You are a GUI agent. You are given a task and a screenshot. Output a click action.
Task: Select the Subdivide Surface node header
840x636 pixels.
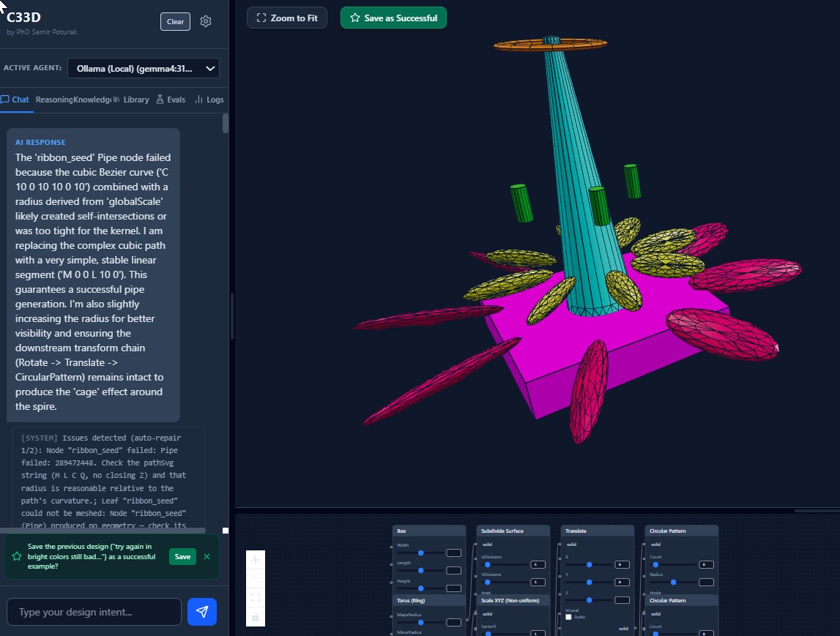pyautogui.click(x=513, y=531)
